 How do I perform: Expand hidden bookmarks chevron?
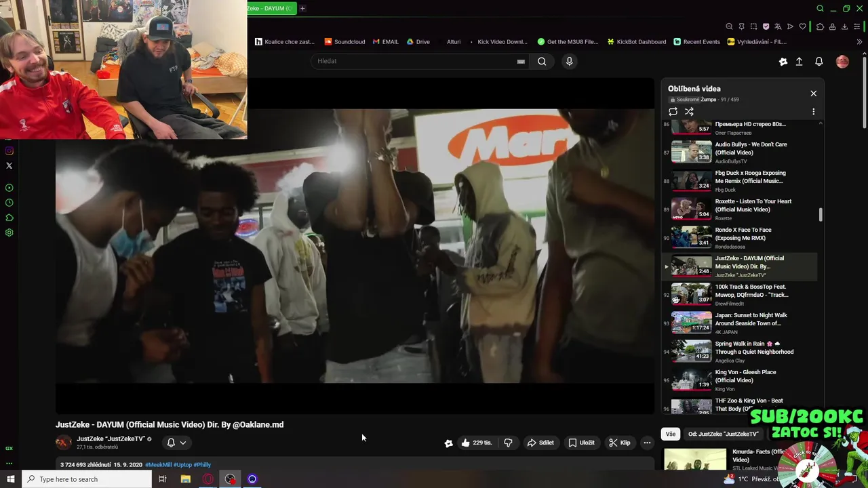click(859, 41)
